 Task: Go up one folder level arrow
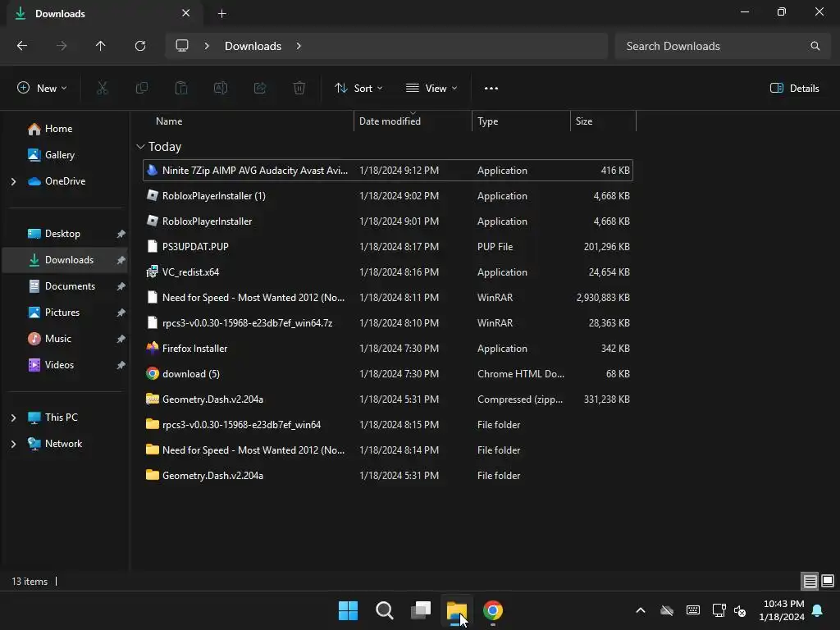click(x=100, y=46)
